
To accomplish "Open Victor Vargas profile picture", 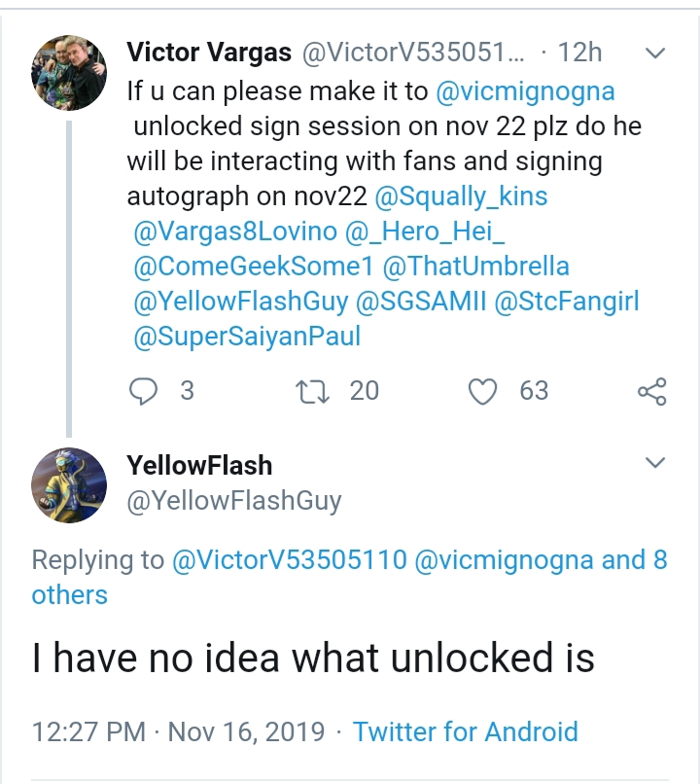I will click(69, 73).
